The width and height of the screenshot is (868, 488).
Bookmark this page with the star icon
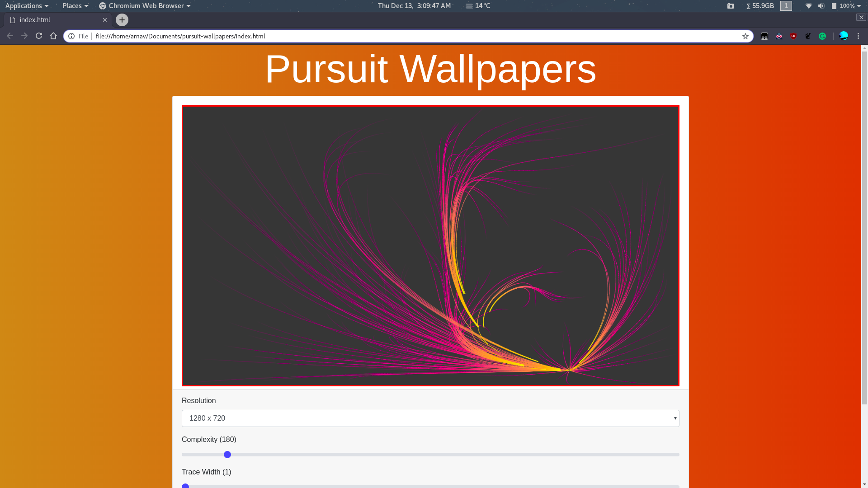point(745,36)
